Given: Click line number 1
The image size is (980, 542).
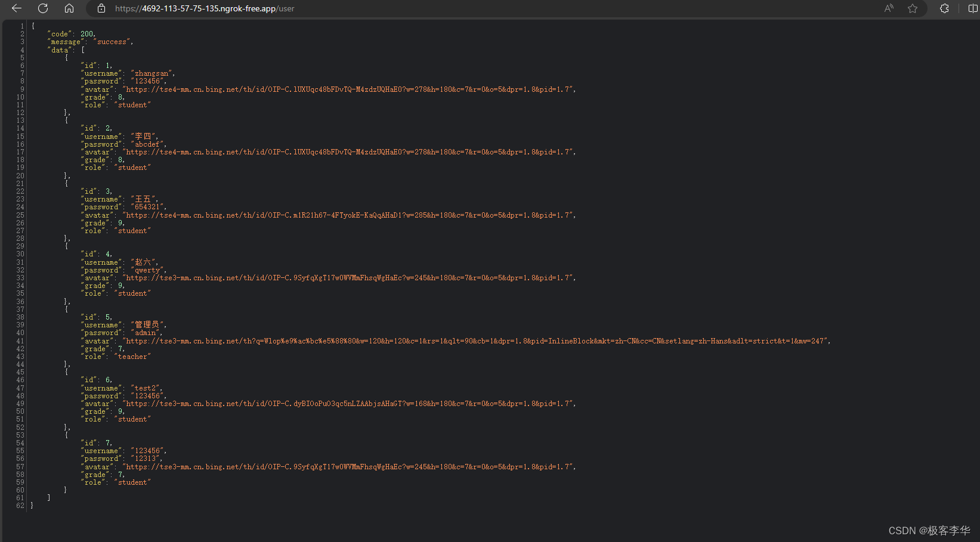Looking at the screenshot, I should [x=22, y=26].
